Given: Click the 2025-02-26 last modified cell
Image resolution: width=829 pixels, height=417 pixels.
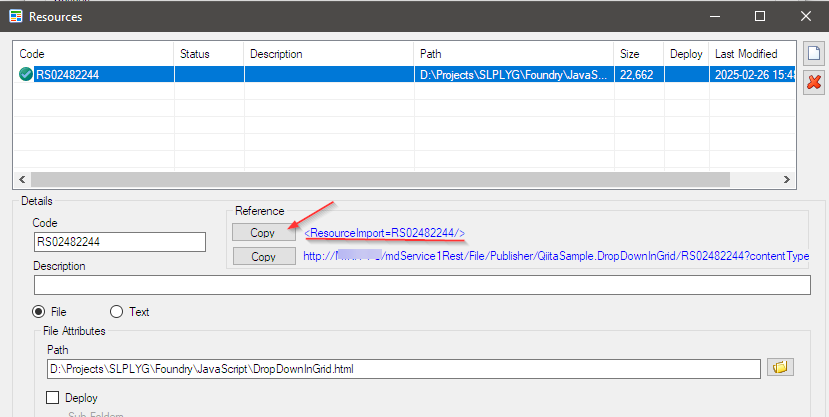Looking at the screenshot, I should pos(752,75).
